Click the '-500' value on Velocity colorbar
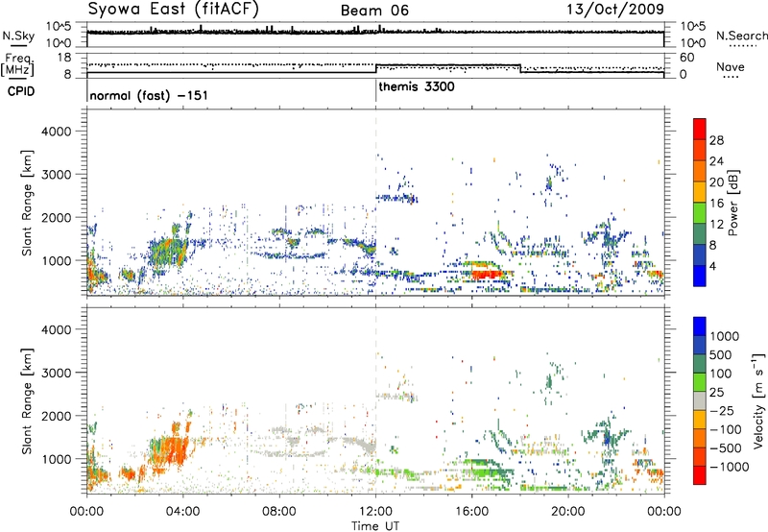Viewport: 768px width, 532px height. tap(726, 447)
